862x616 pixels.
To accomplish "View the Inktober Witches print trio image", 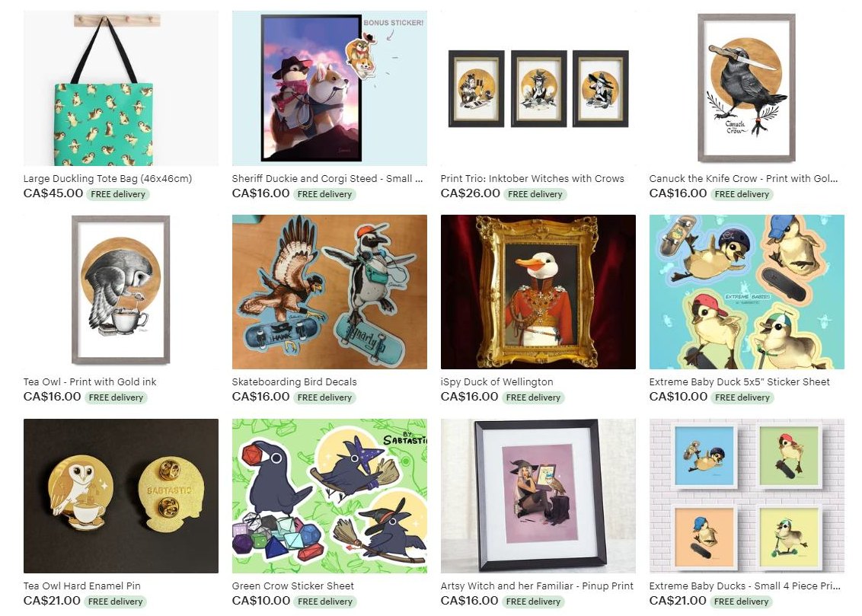I will tap(538, 88).
